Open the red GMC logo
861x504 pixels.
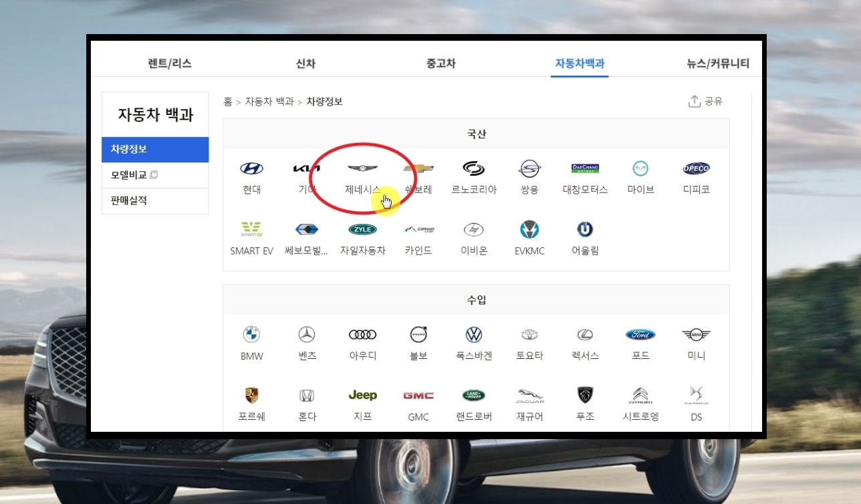click(x=418, y=396)
